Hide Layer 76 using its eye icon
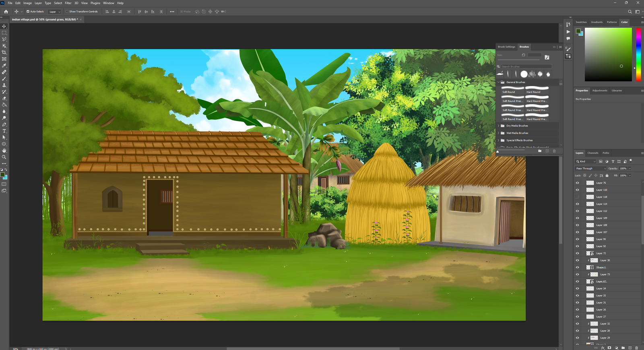The image size is (644, 350). pyautogui.click(x=577, y=183)
